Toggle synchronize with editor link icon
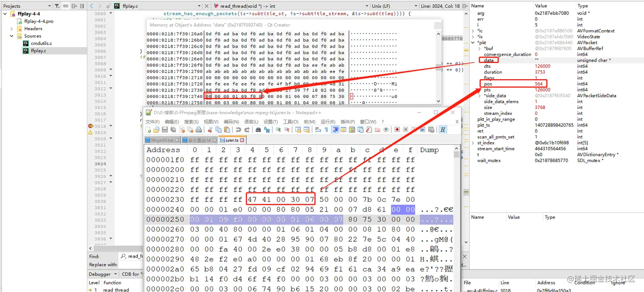644x292 pixels. [66, 6]
